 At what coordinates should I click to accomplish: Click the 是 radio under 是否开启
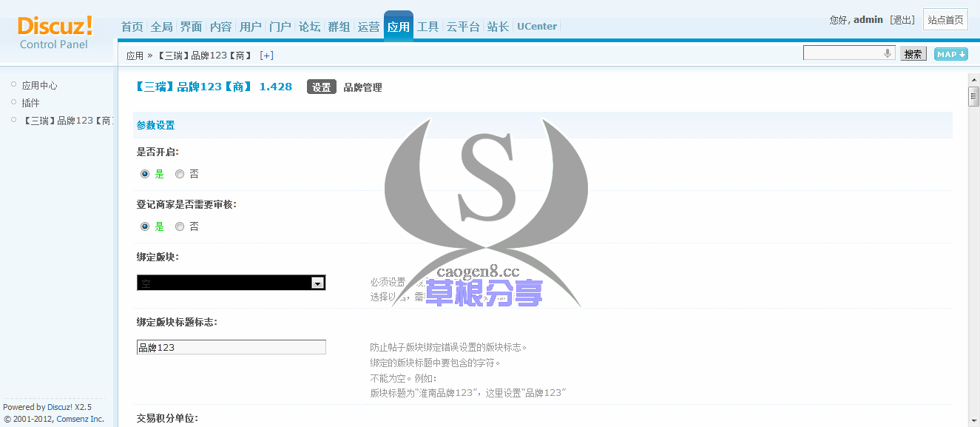[x=144, y=174]
